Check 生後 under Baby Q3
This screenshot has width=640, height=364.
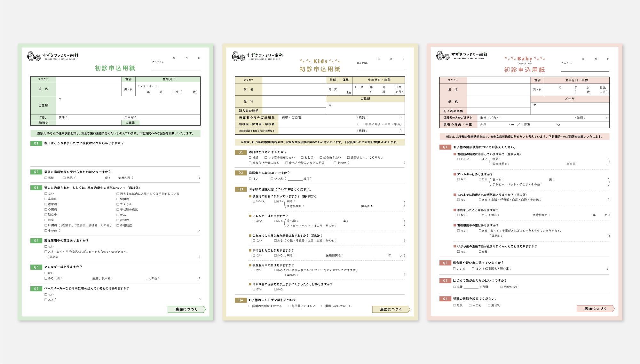point(454,287)
